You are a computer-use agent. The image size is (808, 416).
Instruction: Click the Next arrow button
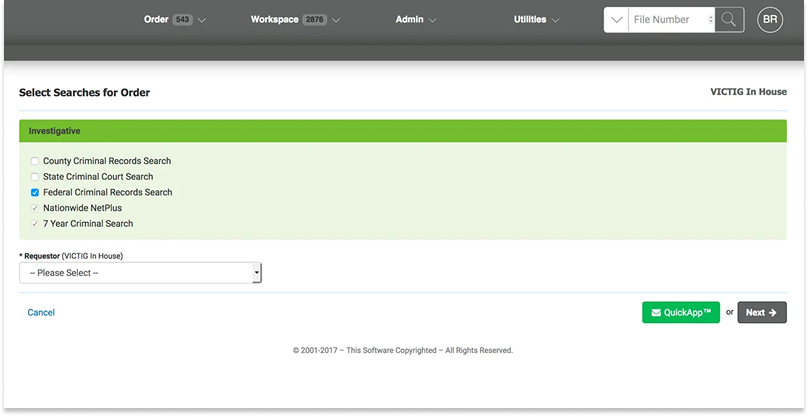pos(762,312)
